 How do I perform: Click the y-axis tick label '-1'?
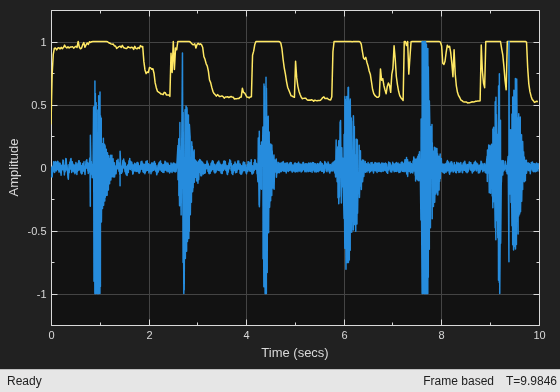[41, 295]
